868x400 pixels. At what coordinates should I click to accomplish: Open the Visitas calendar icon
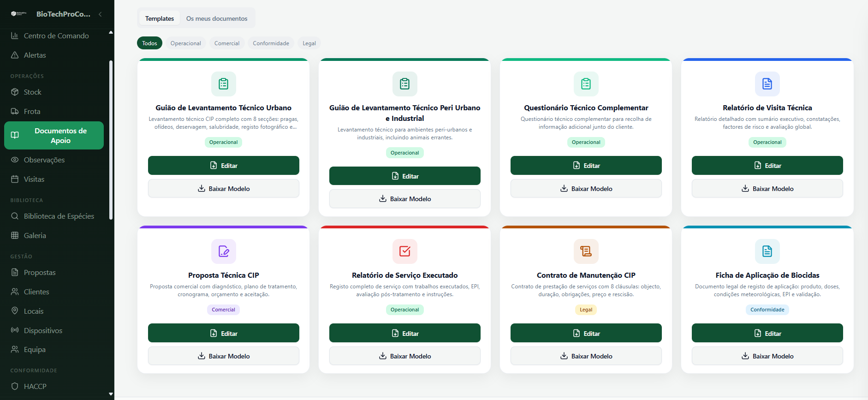point(15,179)
